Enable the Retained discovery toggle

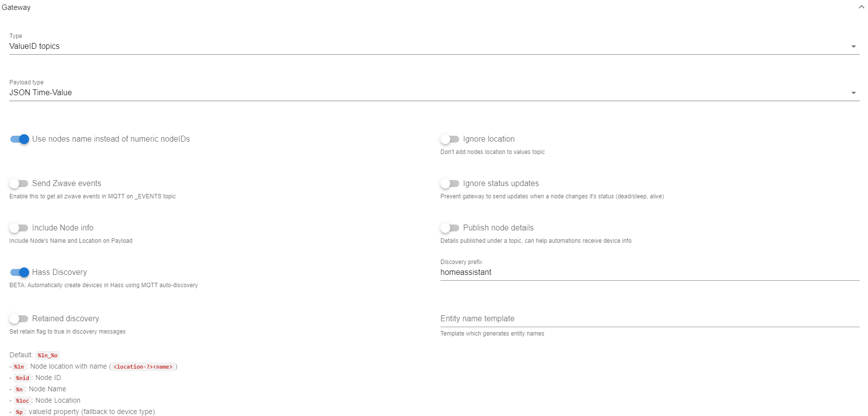pos(19,318)
